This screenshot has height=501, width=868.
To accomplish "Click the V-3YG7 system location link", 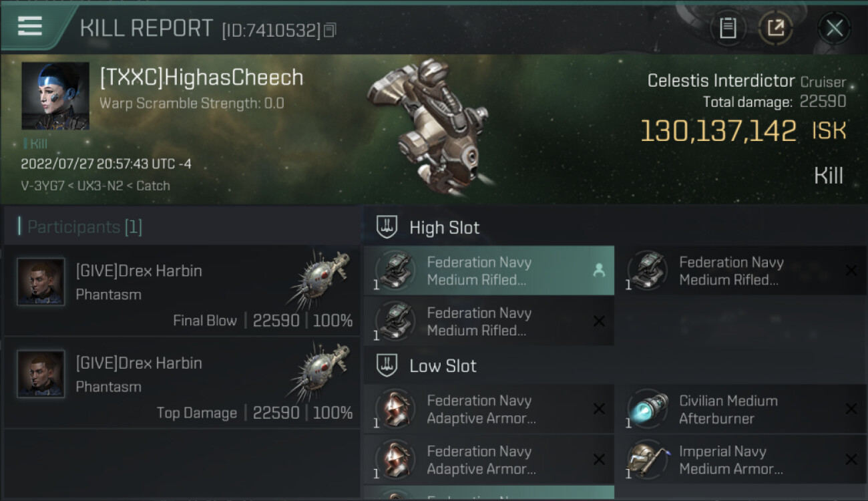I will click(40, 186).
